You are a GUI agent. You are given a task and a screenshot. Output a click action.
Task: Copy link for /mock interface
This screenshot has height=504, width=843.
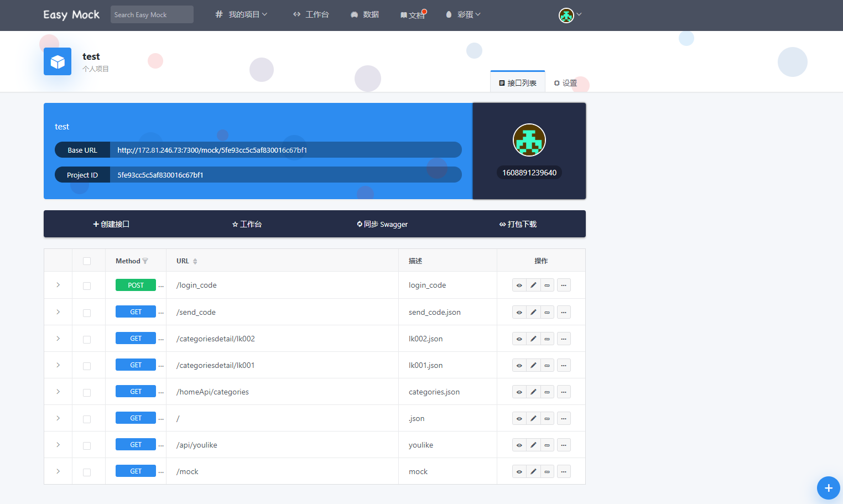click(547, 471)
